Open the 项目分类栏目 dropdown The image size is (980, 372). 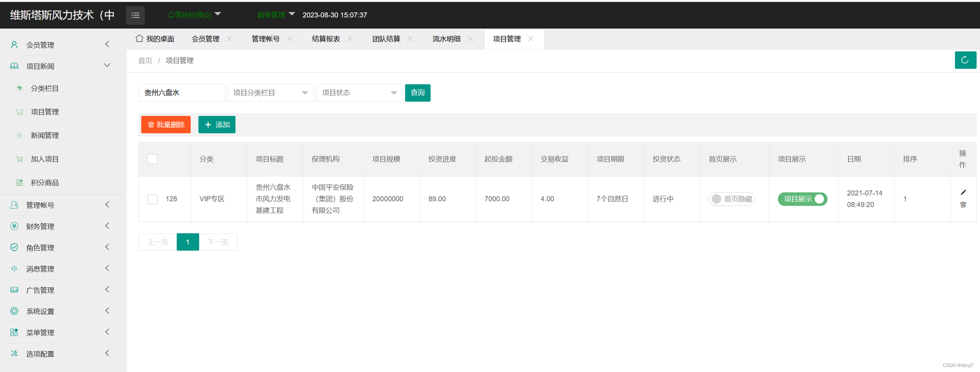click(x=271, y=93)
